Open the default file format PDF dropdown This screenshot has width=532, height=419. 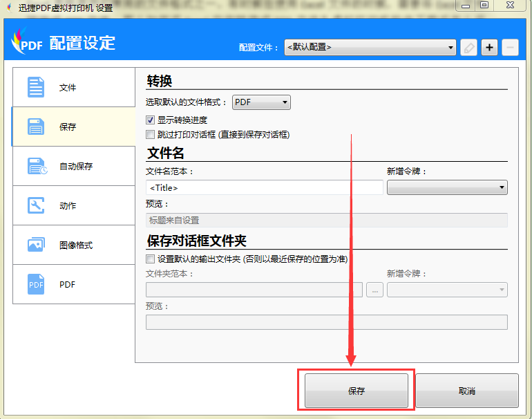click(261, 102)
